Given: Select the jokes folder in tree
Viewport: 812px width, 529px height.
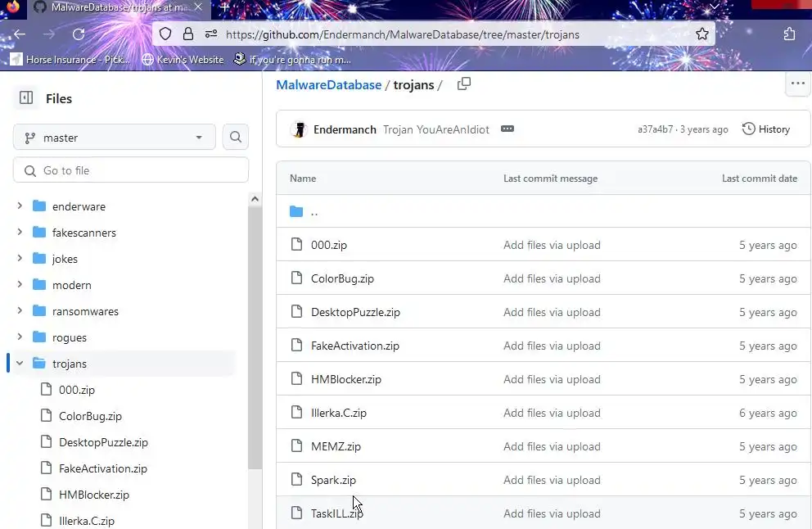Looking at the screenshot, I should point(65,259).
